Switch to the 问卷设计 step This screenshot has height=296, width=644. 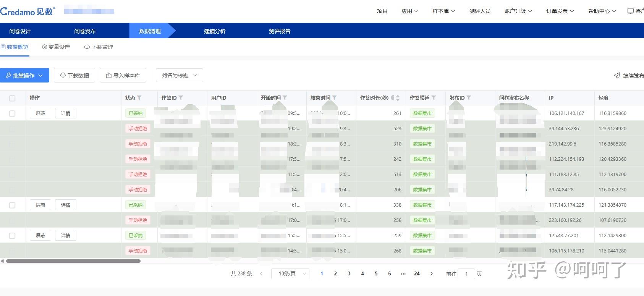tap(20, 31)
